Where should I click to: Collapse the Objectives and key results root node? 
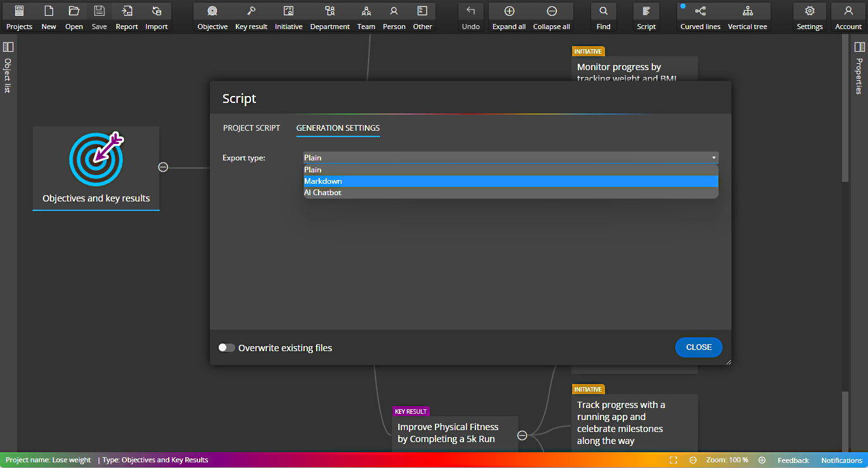(163, 167)
